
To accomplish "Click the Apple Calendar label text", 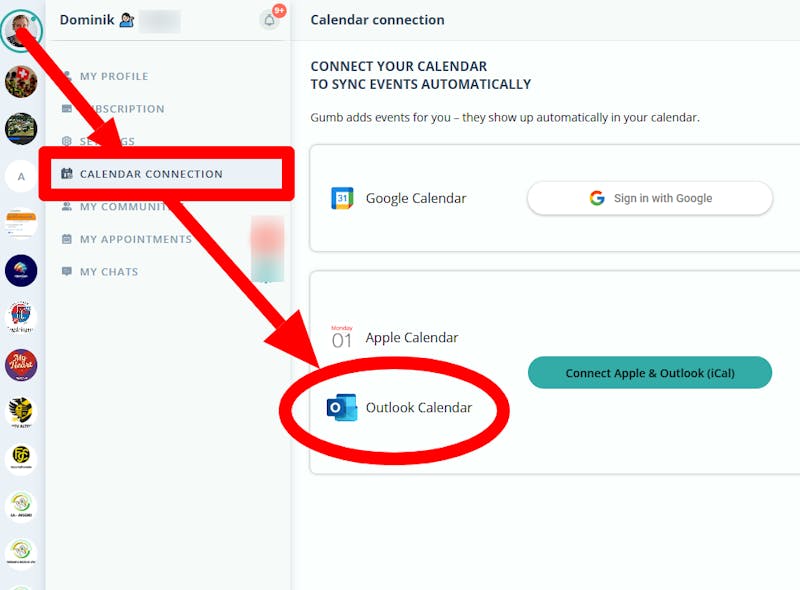I will [412, 337].
